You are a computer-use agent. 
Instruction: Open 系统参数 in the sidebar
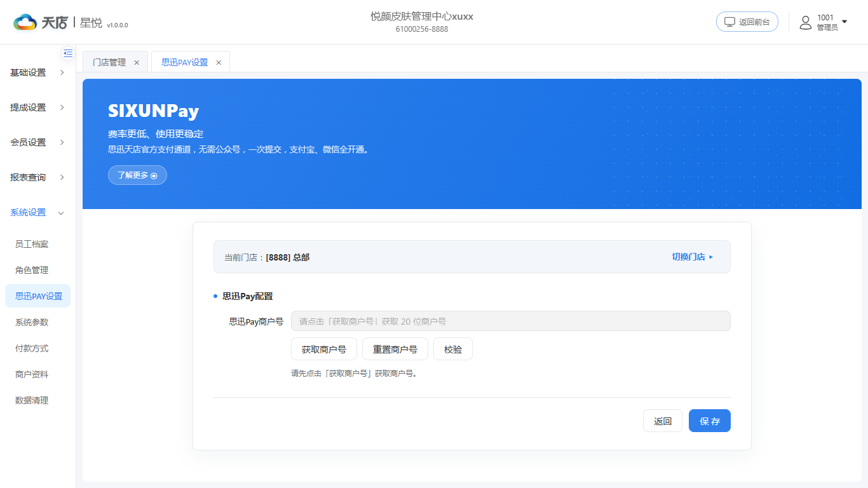pos(32,322)
